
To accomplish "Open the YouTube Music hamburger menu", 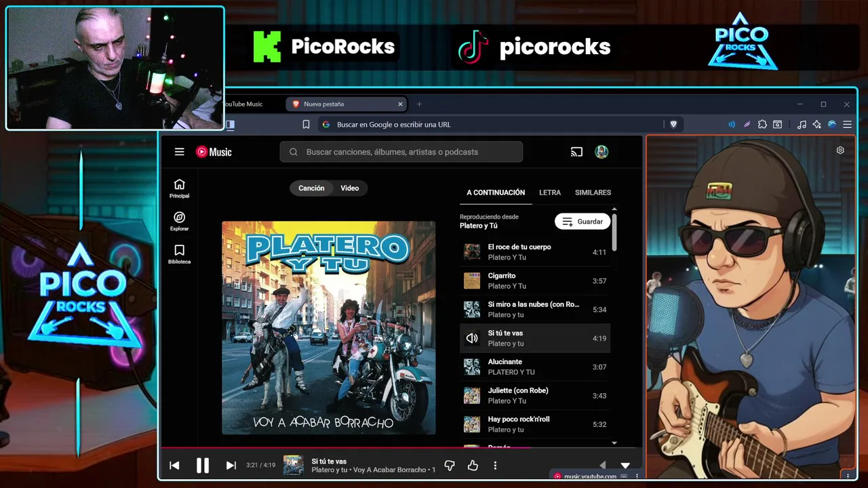I will point(179,152).
